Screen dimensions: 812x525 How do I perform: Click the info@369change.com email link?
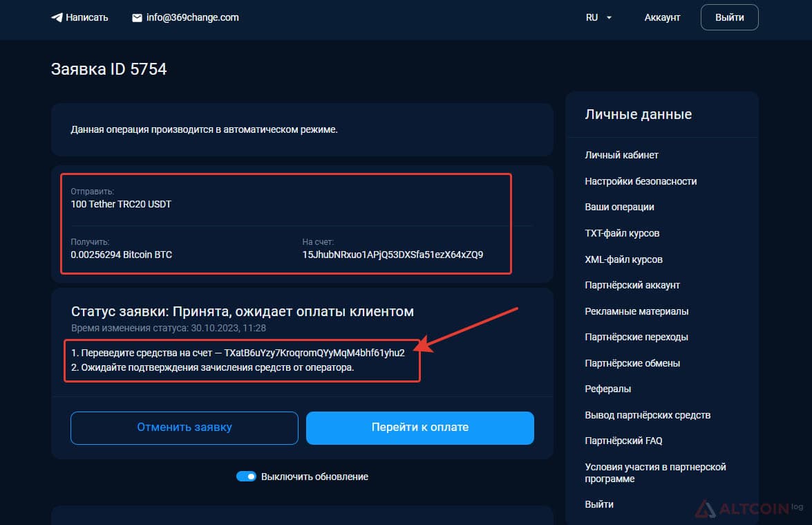pyautogui.click(x=193, y=17)
